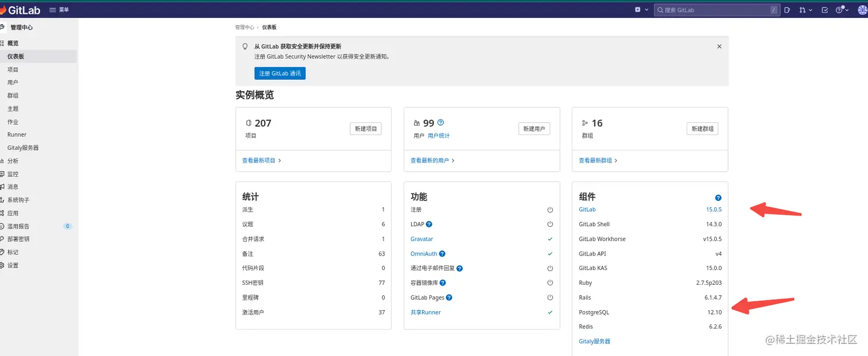Open 查看最新的用户 link

(432, 161)
